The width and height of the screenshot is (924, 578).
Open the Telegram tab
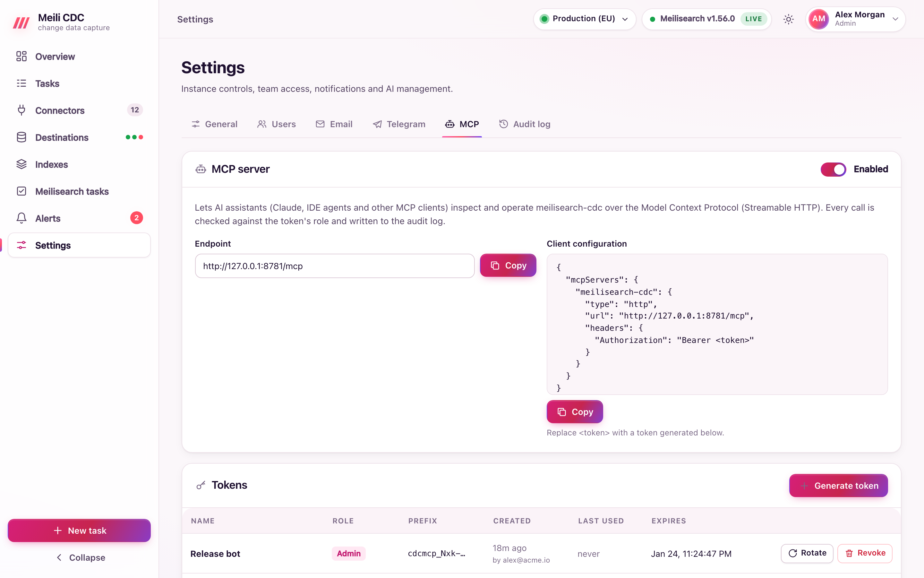coord(399,124)
